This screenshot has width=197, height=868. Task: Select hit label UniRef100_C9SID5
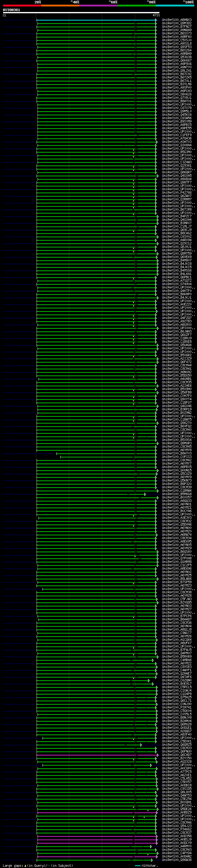point(177,789)
